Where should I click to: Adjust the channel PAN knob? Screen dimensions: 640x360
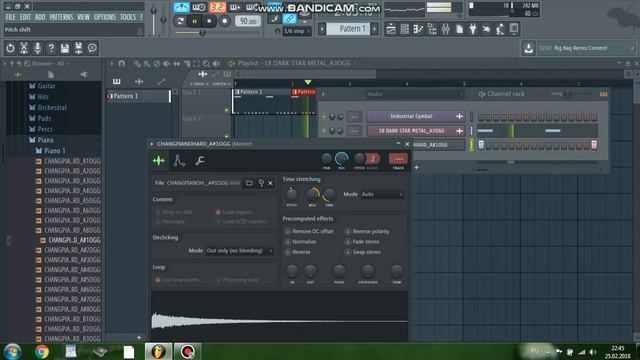[x=326, y=158]
